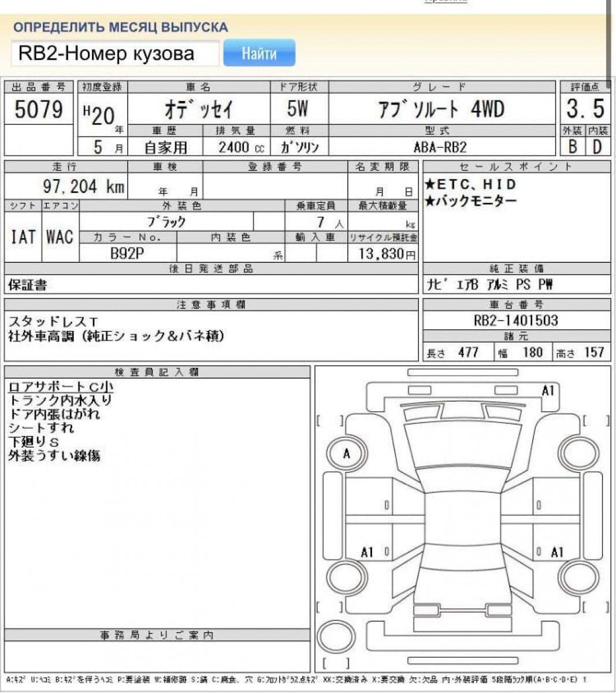Click the トランク内水入り inspector note
Image resolution: width=616 pixels, height=693 pixels.
(60, 400)
